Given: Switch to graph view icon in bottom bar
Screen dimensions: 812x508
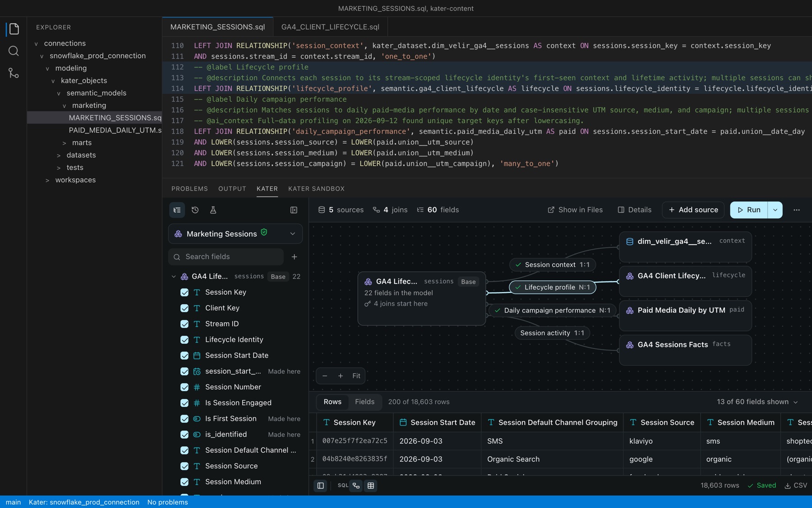Looking at the screenshot, I should click(x=356, y=486).
